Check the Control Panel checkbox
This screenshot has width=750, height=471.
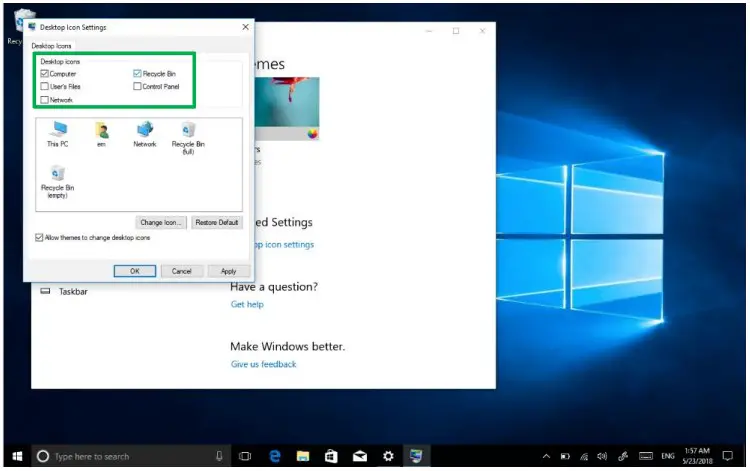pos(137,87)
